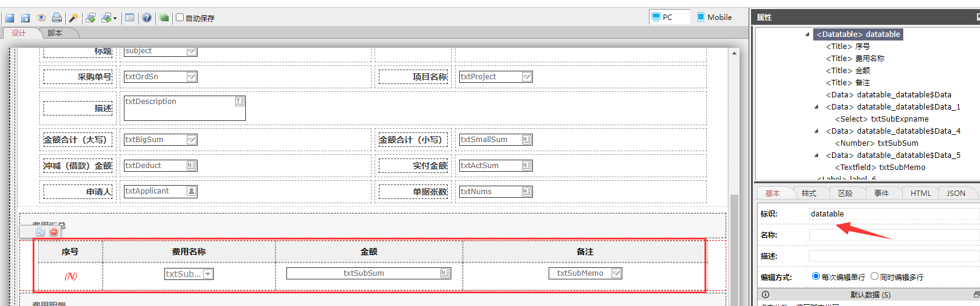This screenshot has width=980, height=306.
Task: Collapse the datatable_datatable$Data_1 node
Action: tap(817, 107)
